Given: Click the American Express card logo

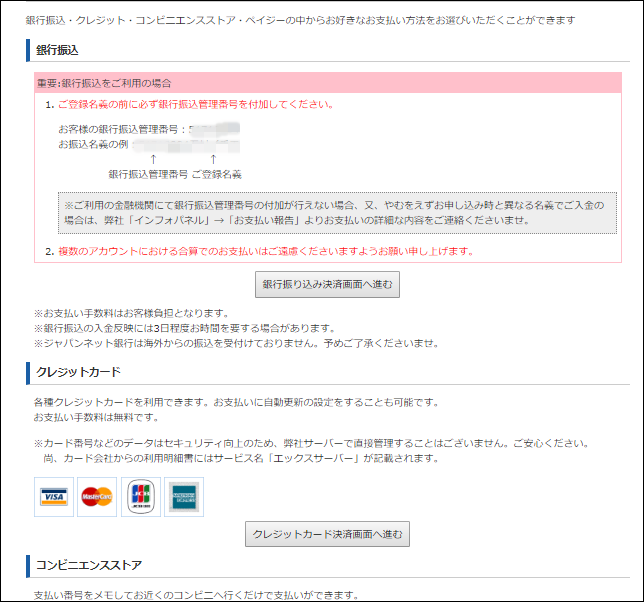Looking at the screenshot, I should pos(183,497).
